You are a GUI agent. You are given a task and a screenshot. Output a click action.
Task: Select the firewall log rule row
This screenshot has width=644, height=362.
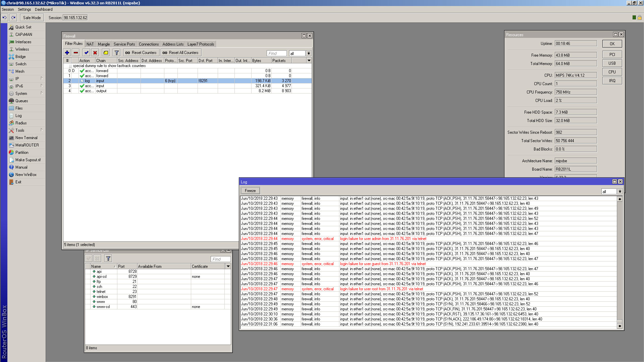tap(187, 81)
